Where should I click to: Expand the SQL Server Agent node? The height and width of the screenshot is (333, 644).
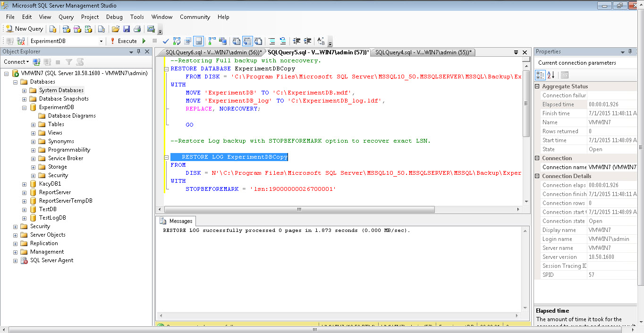[16, 260]
